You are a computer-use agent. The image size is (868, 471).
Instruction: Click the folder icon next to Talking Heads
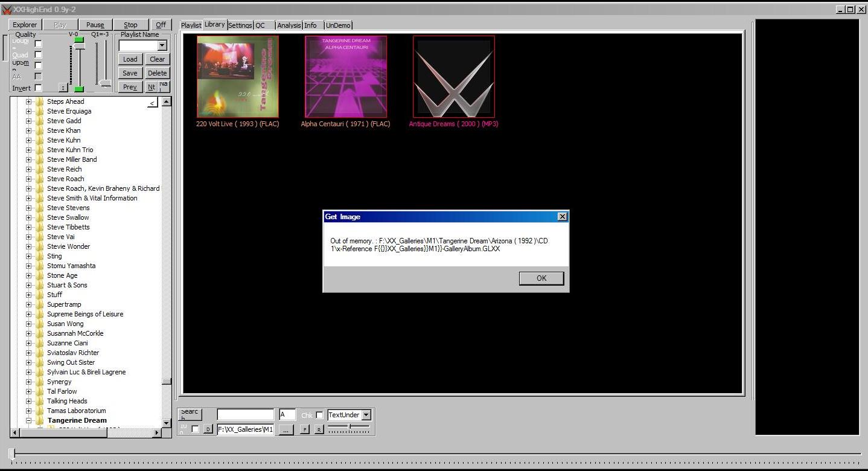click(x=40, y=401)
